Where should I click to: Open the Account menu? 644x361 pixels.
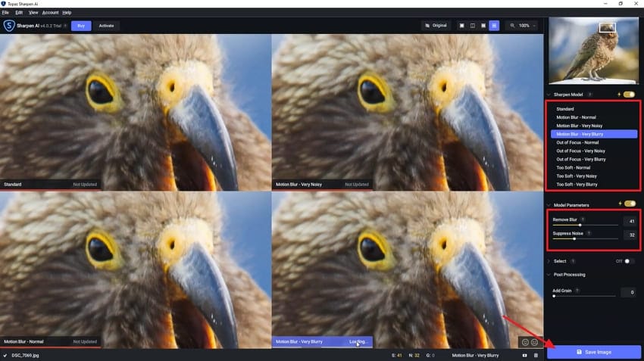[x=51, y=12]
